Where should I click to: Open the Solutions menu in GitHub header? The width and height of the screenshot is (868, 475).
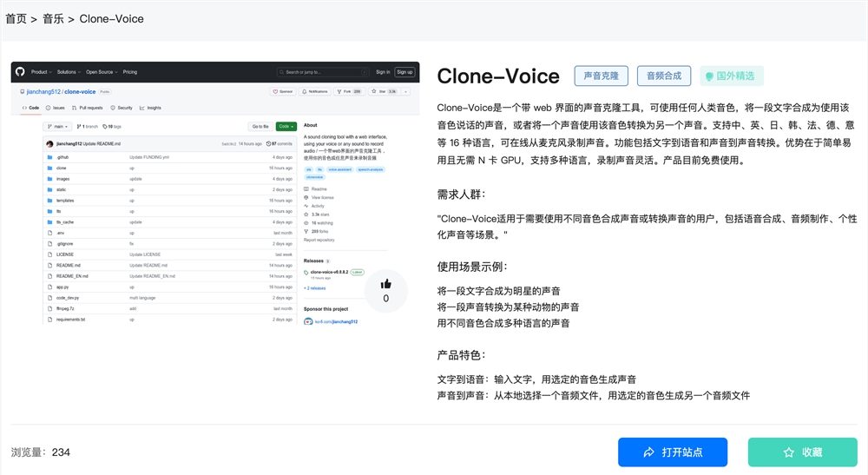(x=69, y=72)
